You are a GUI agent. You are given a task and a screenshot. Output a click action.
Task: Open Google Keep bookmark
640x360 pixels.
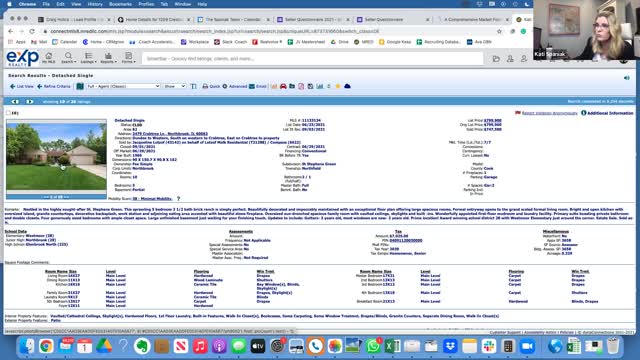click(395, 42)
